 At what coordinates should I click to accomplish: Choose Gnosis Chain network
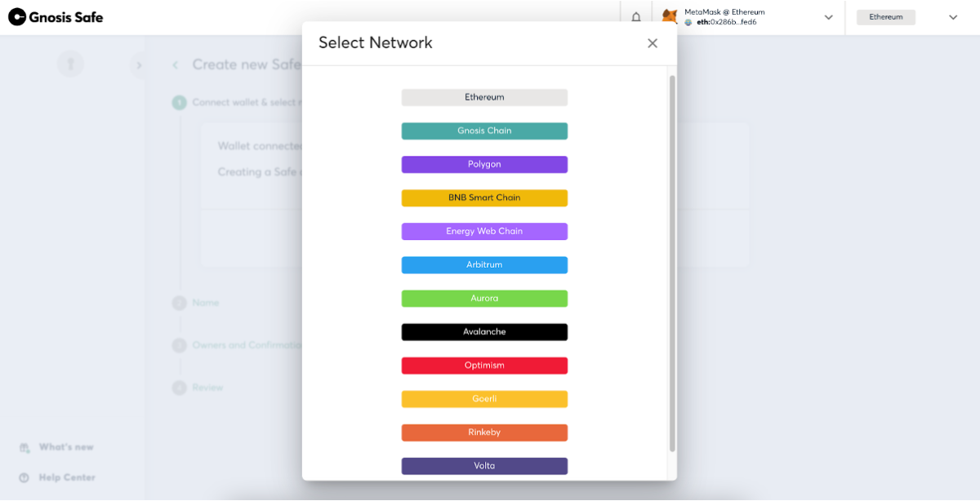[x=484, y=131]
